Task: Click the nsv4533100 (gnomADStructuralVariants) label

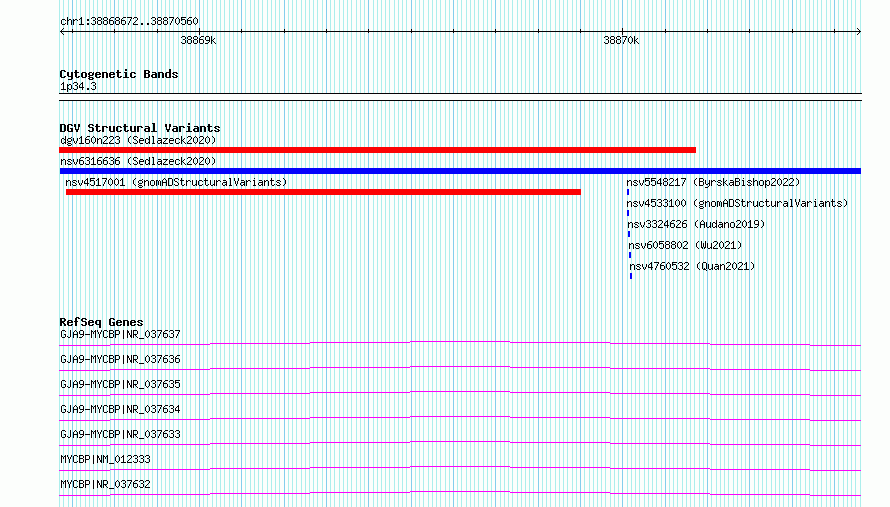Action: pyautogui.click(x=737, y=203)
